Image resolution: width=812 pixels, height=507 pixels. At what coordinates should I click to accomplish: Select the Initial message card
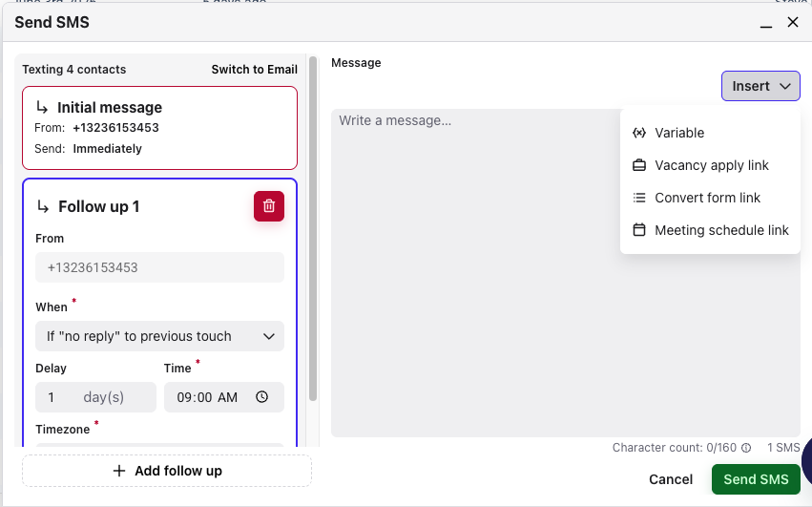[x=159, y=128]
